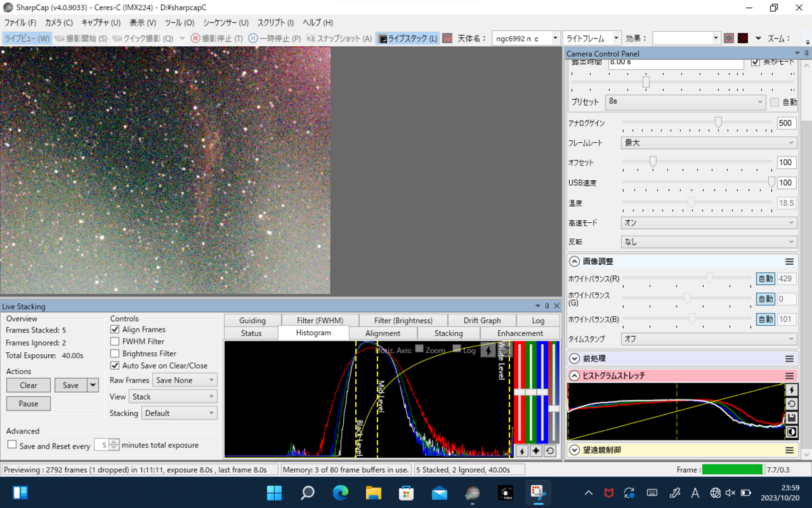Click the auto-stretch lightning icon in Histogram Stretch panel
The height and width of the screenshot is (508, 812).
point(792,389)
